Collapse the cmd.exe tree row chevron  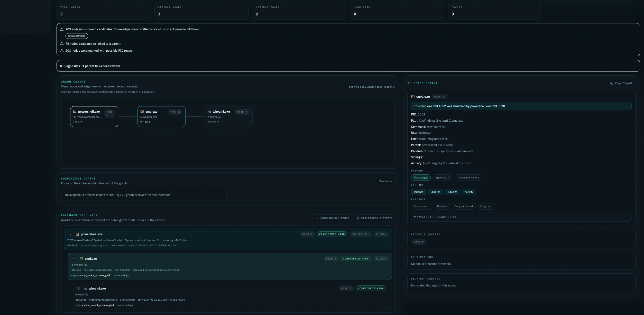(x=74, y=259)
